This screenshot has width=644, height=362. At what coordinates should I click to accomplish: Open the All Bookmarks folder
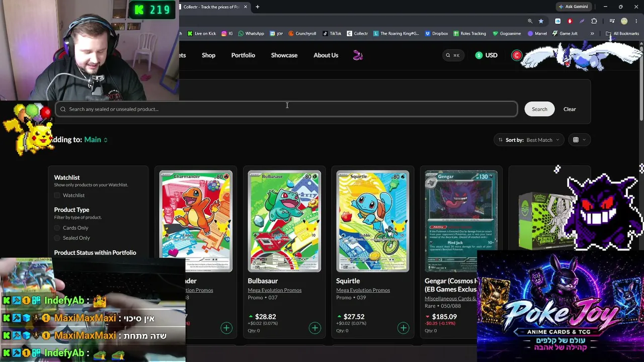click(622, 34)
